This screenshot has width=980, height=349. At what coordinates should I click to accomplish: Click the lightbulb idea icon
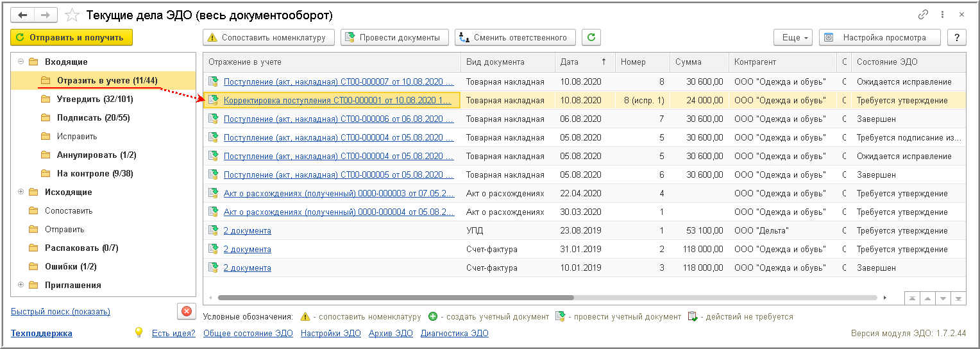pos(138,332)
